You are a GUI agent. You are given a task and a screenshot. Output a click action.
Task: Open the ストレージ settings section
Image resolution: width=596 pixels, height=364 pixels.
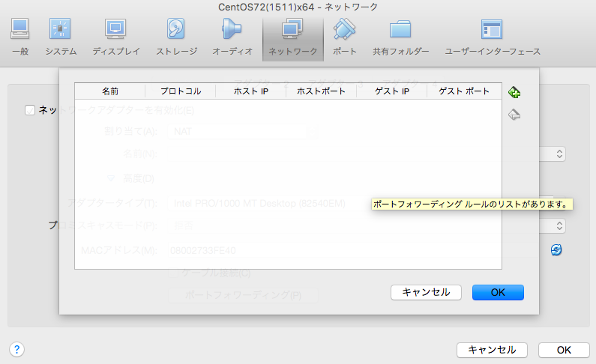point(176,37)
